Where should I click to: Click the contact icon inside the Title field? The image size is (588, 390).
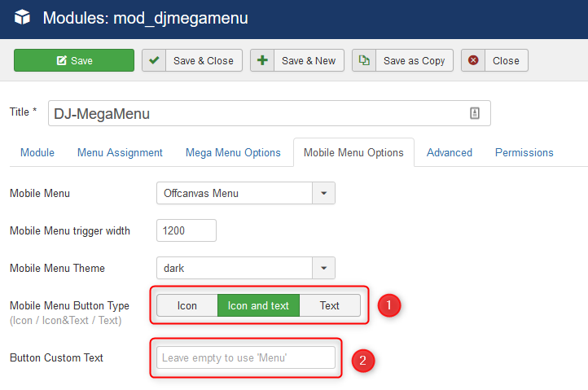click(475, 113)
